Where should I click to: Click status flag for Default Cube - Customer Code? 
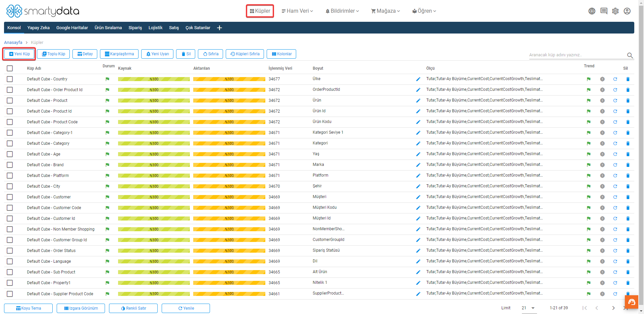[x=107, y=208]
